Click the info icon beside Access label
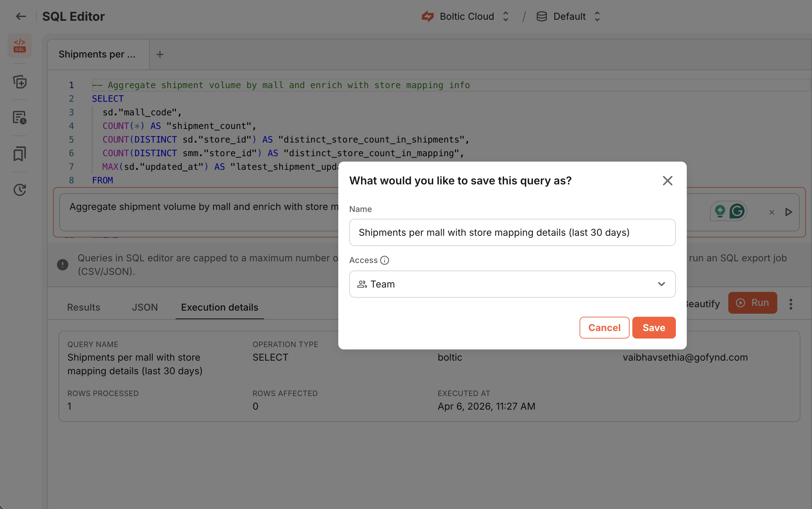 pos(385,260)
